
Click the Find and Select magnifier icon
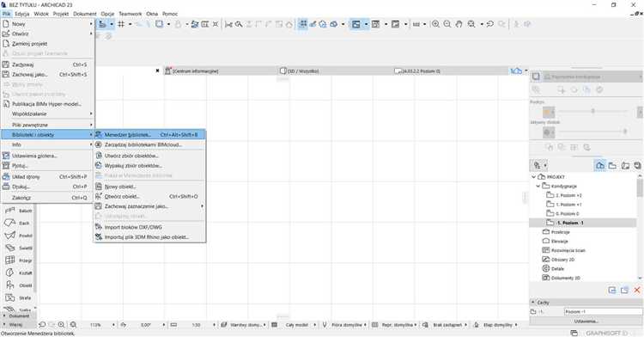click(239, 24)
